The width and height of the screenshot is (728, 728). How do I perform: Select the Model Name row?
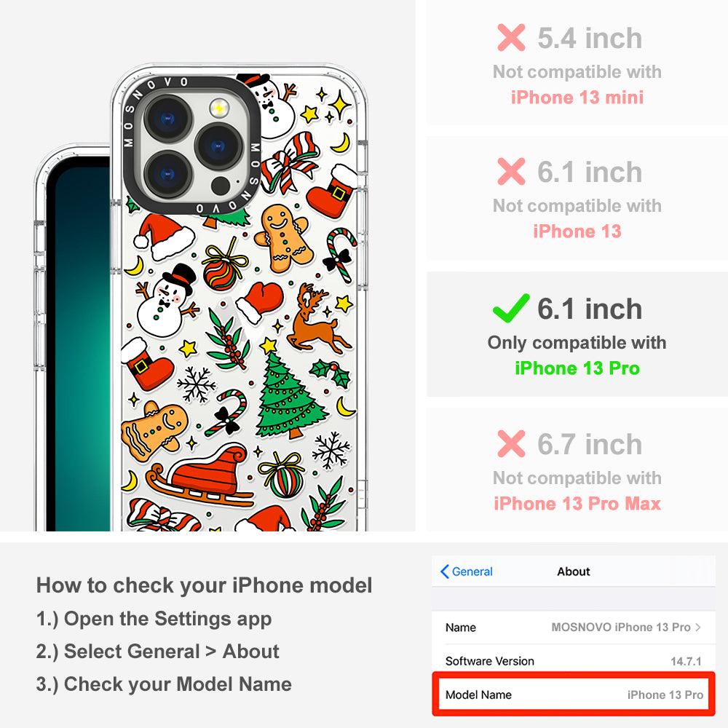574,695
